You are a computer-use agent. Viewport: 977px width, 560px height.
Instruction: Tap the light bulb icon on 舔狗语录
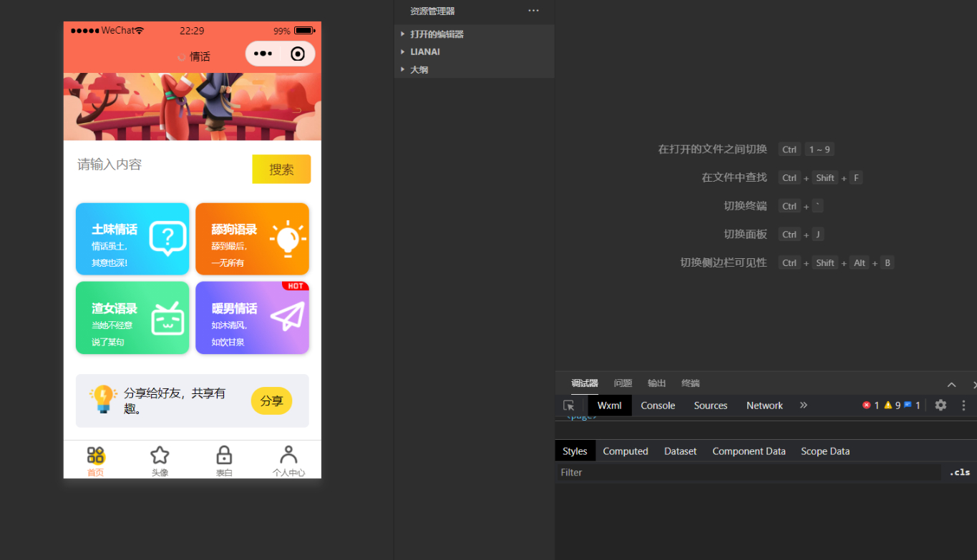pyautogui.click(x=288, y=239)
